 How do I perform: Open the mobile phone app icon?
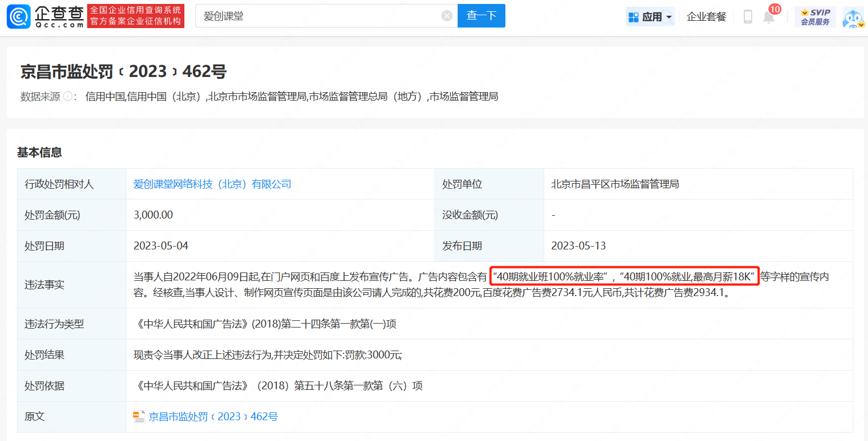pos(748,16)
